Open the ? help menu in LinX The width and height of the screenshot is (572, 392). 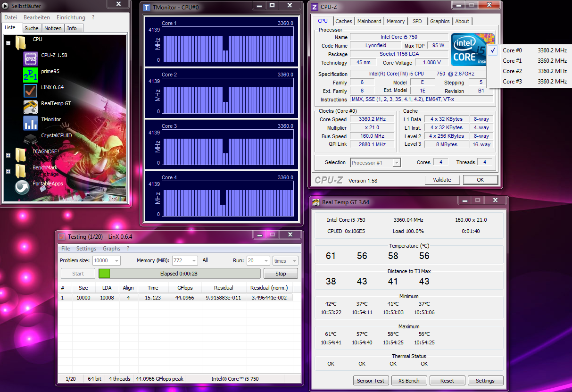click(x=128, y=249)
